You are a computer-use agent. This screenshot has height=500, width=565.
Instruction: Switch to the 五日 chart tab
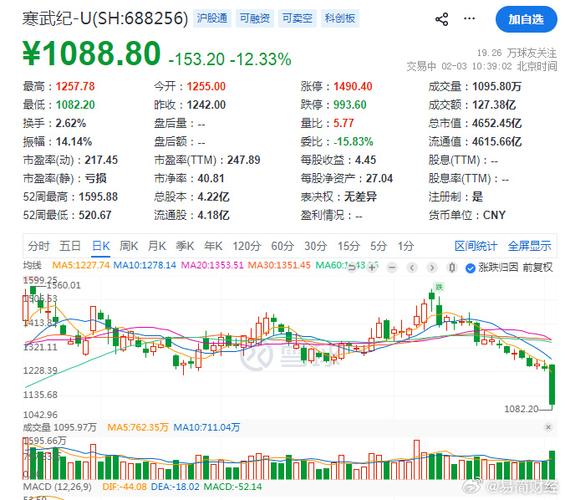click(70, 246)
